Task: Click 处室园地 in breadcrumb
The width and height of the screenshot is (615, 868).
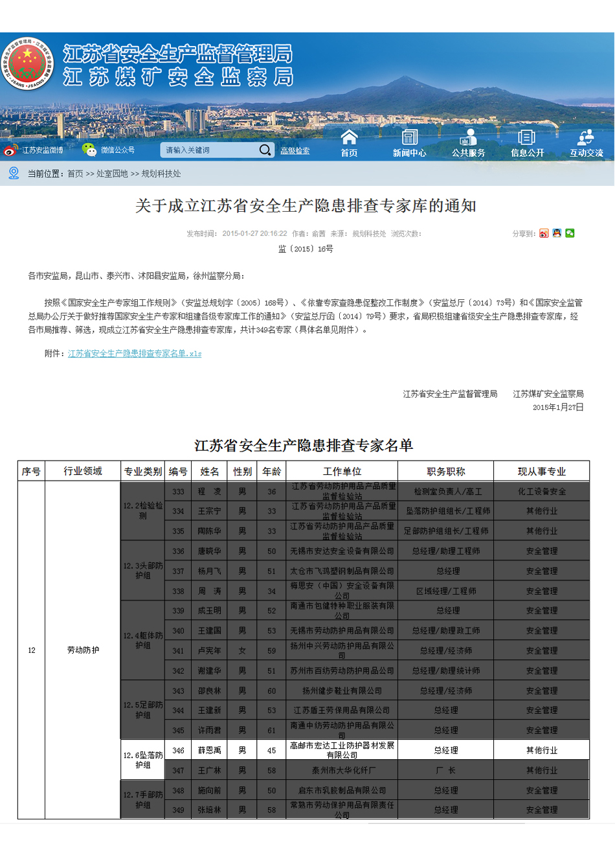Action: [x=112, y=174]
